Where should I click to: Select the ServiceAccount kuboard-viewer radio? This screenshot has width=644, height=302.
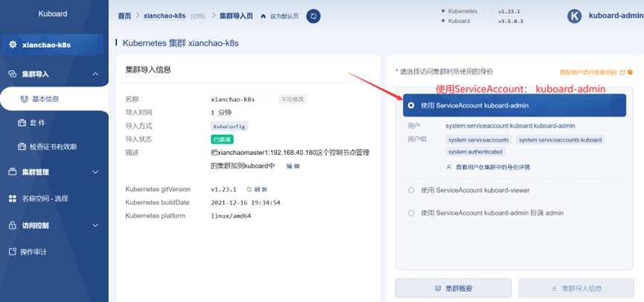coord(411,190)
